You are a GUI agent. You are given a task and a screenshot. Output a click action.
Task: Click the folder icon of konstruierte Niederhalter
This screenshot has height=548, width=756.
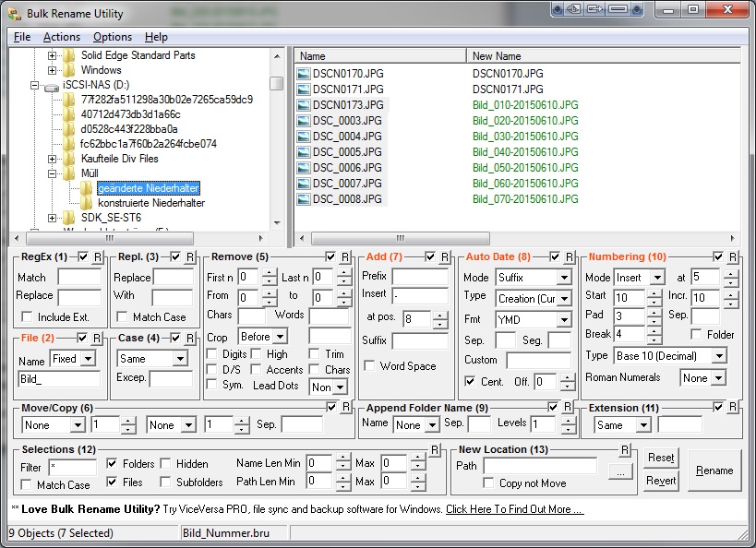point(88,203)
